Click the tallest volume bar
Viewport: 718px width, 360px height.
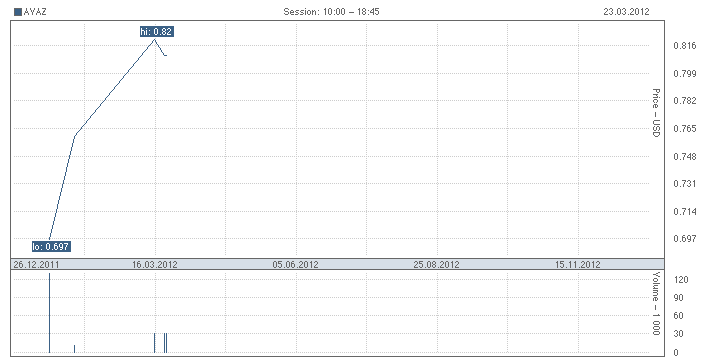[49, 313]
